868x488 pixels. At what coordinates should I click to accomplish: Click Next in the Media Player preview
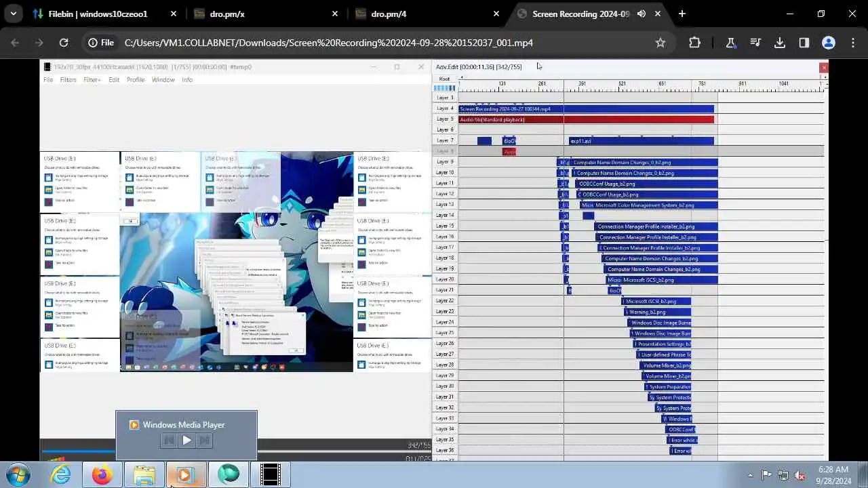204,441
